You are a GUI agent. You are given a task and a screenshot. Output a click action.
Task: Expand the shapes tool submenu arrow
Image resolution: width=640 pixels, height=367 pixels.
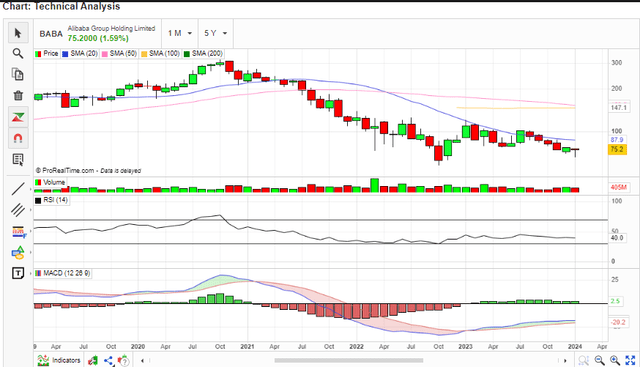point(31,252)
